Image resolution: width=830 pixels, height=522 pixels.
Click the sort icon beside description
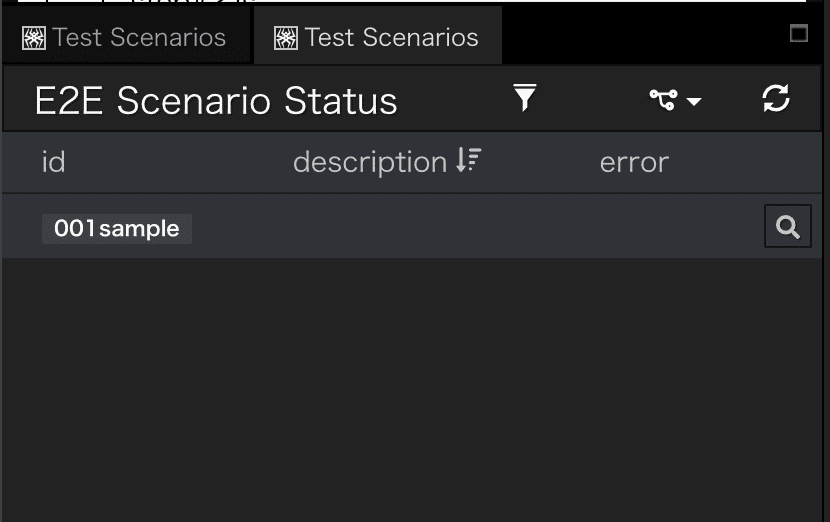click(468, 160)
